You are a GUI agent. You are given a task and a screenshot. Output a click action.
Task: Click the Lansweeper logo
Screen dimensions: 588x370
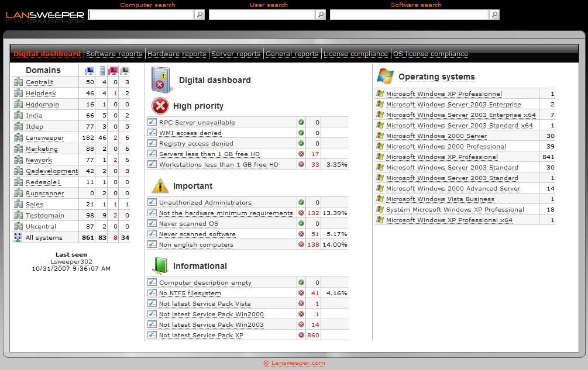(x=44, y=15)
